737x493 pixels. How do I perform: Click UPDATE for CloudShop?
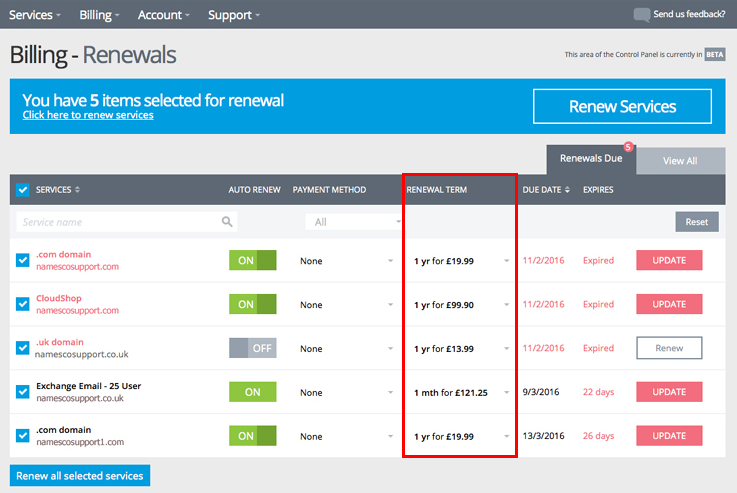pyautogui.click(x=669, y=304)
